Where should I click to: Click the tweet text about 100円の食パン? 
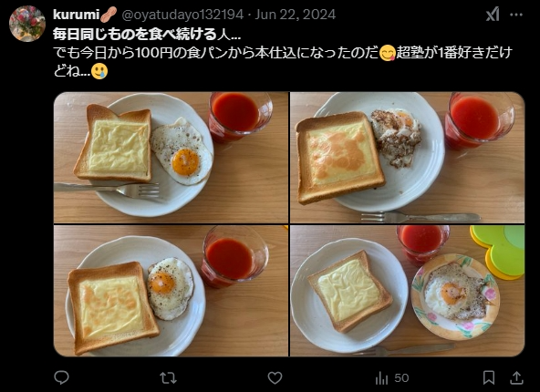click(283, 62)
